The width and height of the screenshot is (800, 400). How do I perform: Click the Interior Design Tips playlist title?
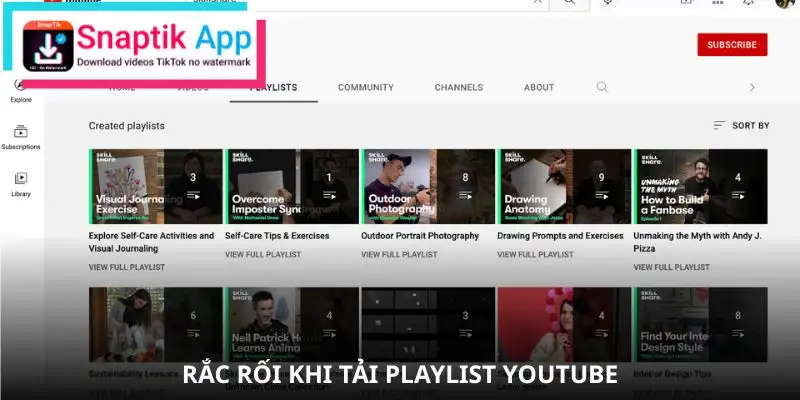[672, 374]
